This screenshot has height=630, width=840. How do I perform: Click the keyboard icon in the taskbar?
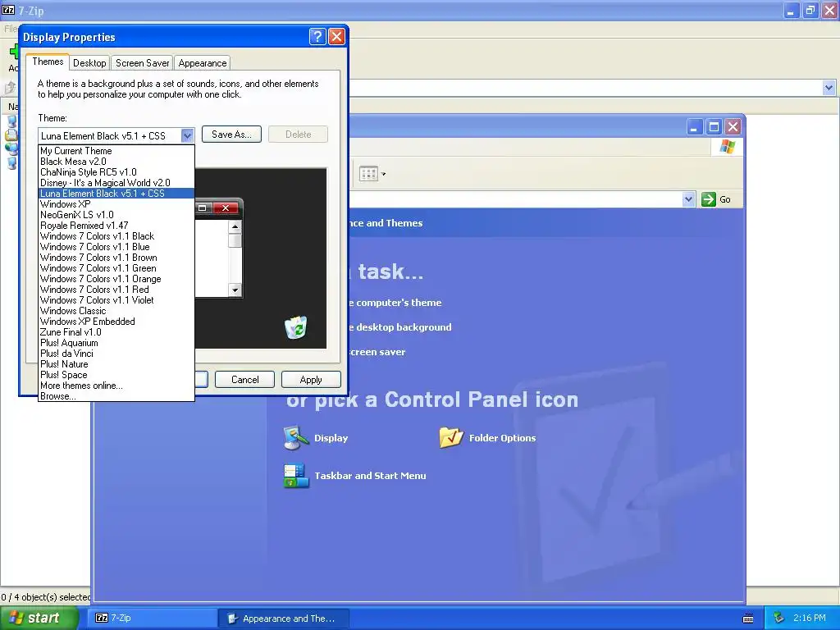pyautogui.click(x=748, y=619)
